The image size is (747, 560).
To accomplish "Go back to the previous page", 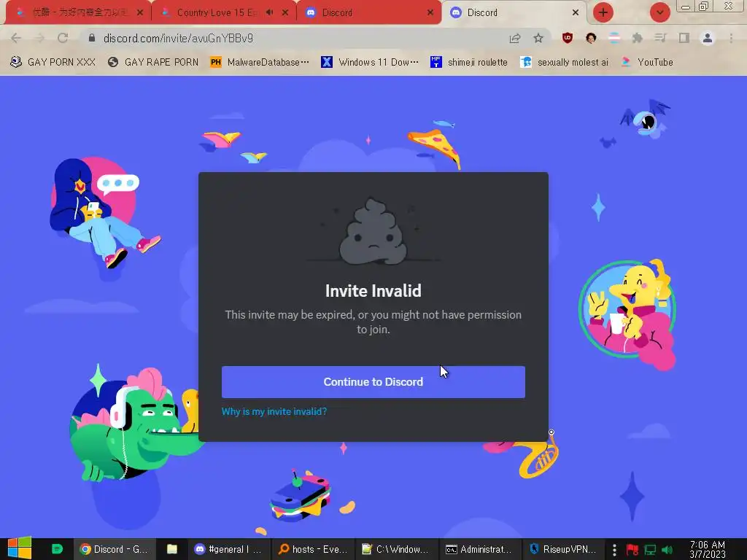I will tap(16, 38).
